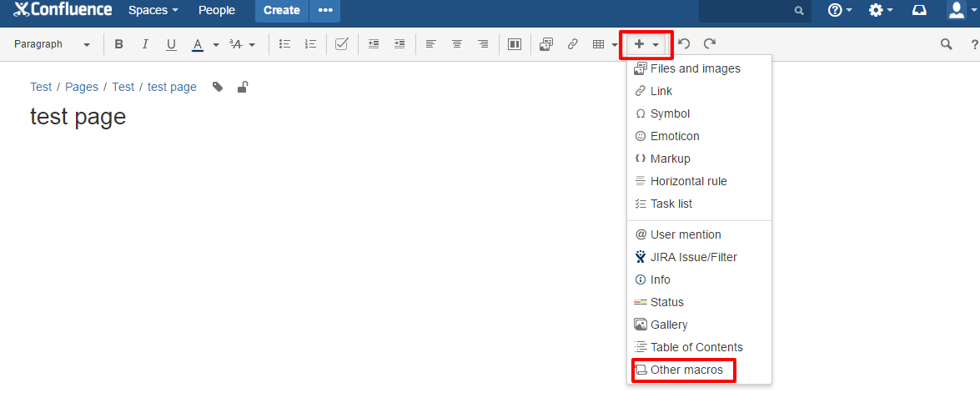Open page restrictions unlocked padlock icon

(243, 87)
